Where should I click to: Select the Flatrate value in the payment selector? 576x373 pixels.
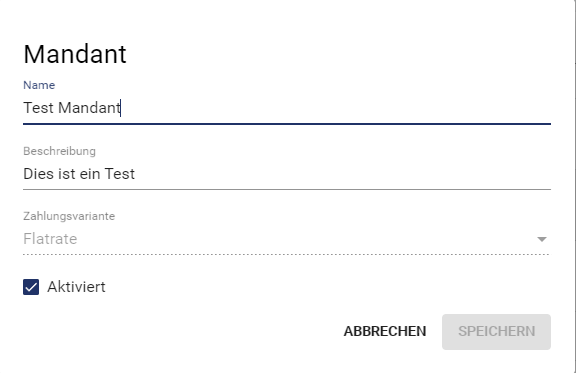(x=50, y=239)
